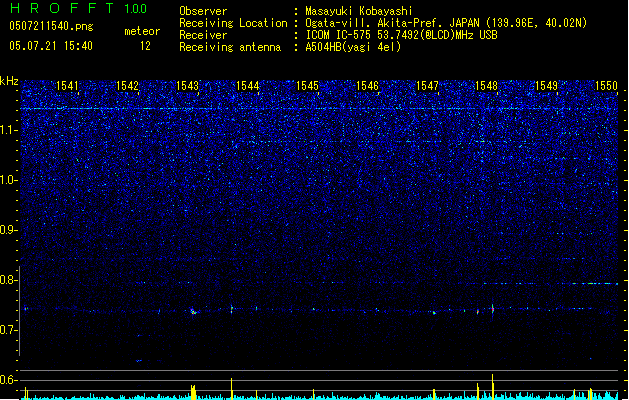This screenshot has width=629, height=400.
Task: Click the date stamp 05.07.21 15:40
Action: click(51, 46)
